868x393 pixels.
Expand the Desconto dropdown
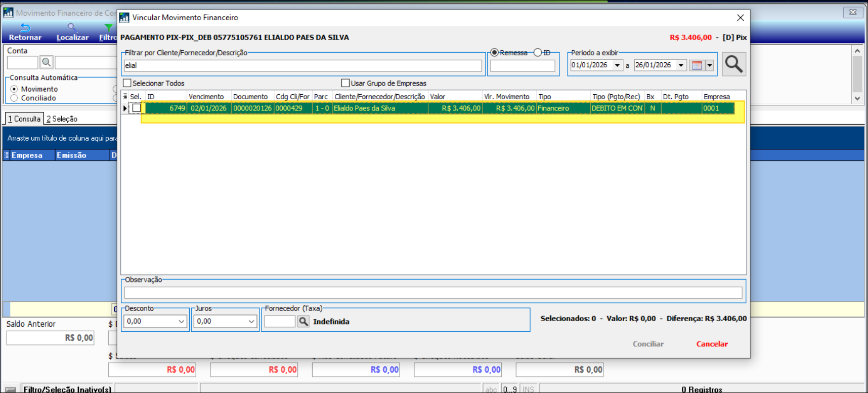tap(181, 322)
